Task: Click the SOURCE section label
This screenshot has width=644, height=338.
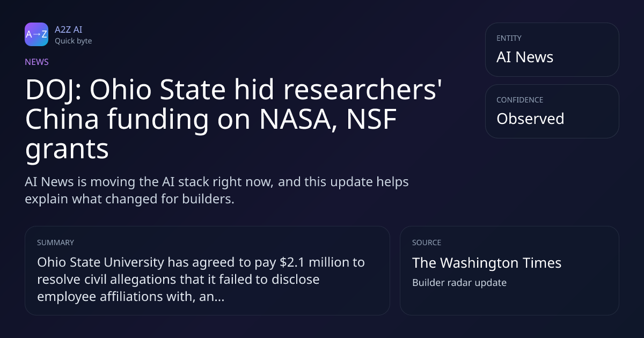Action: click(x=426, y=243)
